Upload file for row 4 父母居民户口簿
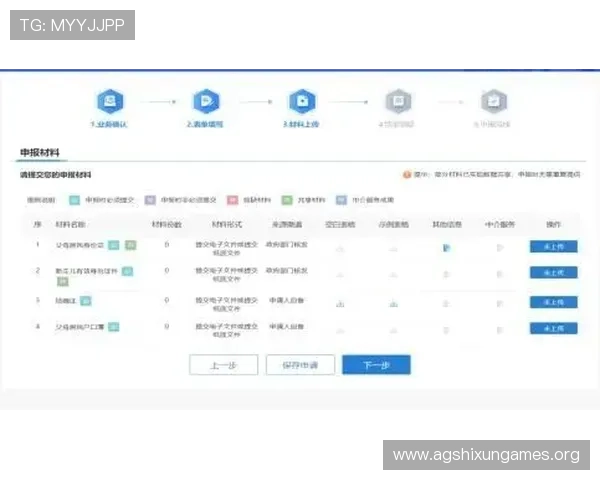The width and height of the screenshot is (600, 480). click(x=553, y=328)
